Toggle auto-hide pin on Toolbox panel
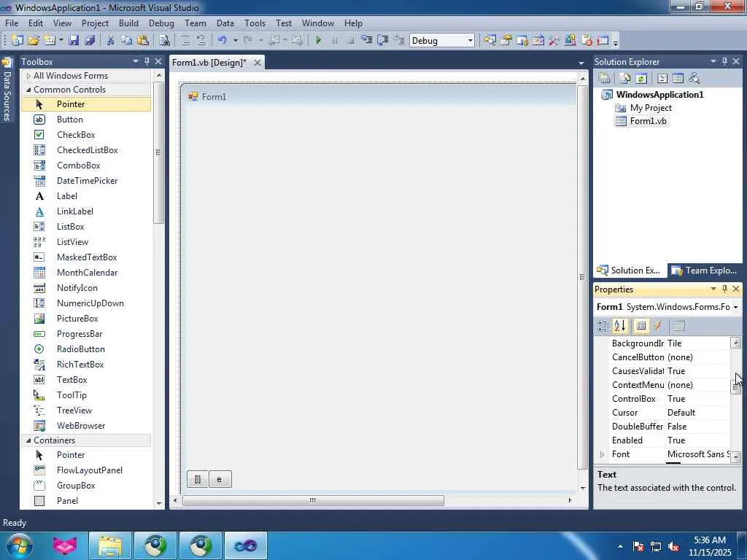This screenshot has width=747, height=560. (147, 61)
